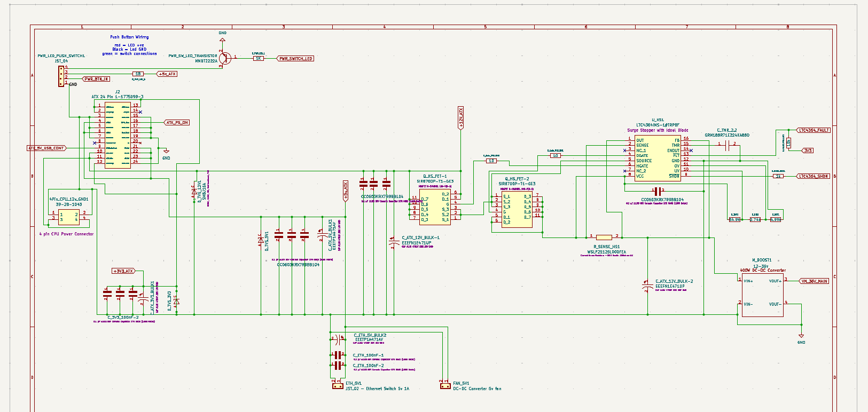Click the +5V_ATX label beside the 18 resistor

(x=167, y=74)
